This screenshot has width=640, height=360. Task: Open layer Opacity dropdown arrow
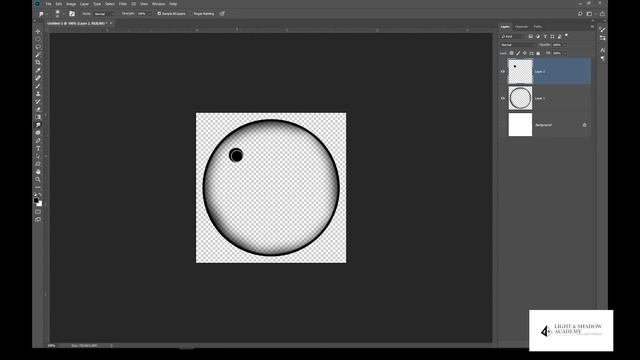coord(565,44)
